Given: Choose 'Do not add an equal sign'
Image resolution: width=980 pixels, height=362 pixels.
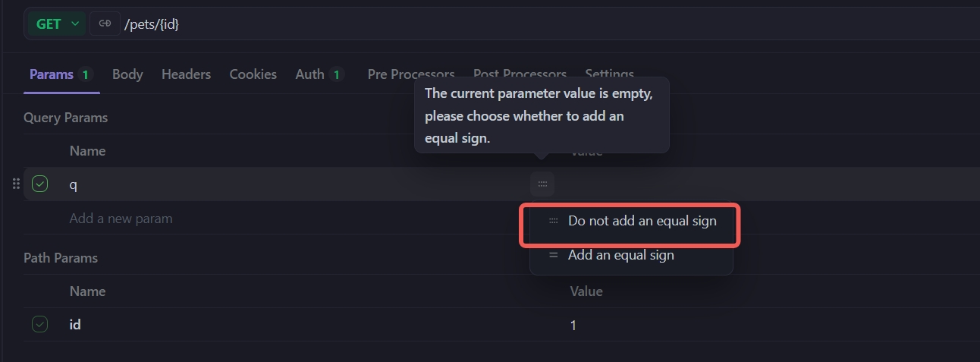Looking at the screenshot, I should 642,222.
